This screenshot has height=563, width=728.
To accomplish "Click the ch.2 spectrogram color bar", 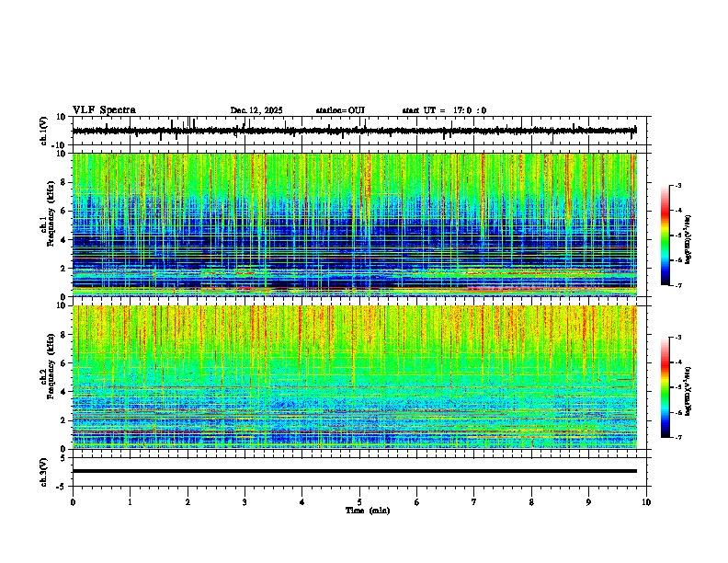I will point(665,387).
